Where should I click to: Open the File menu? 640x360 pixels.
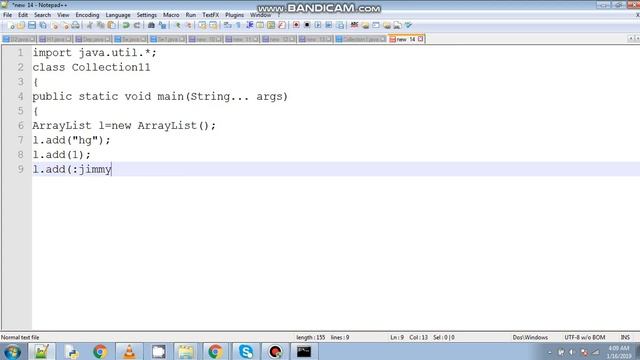click(7, 15)
